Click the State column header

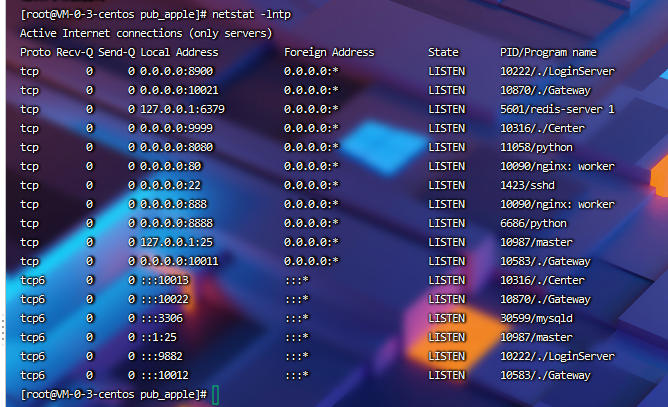tap(444, 52)
